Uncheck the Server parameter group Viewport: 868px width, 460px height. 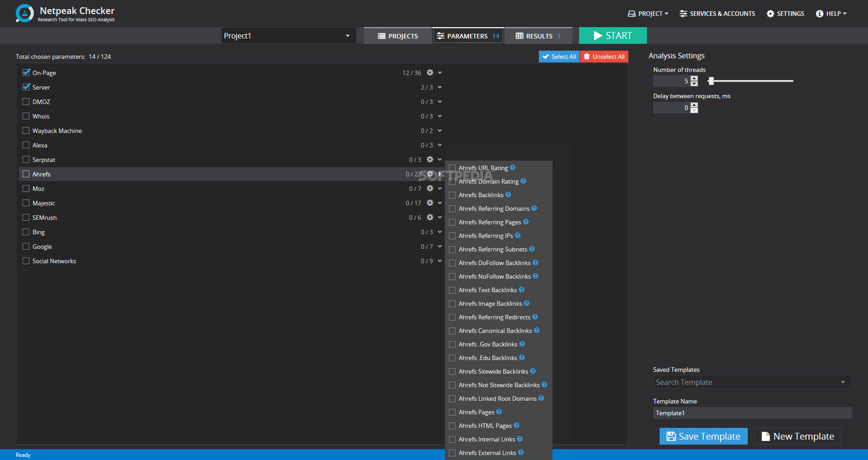click(26, 87)
